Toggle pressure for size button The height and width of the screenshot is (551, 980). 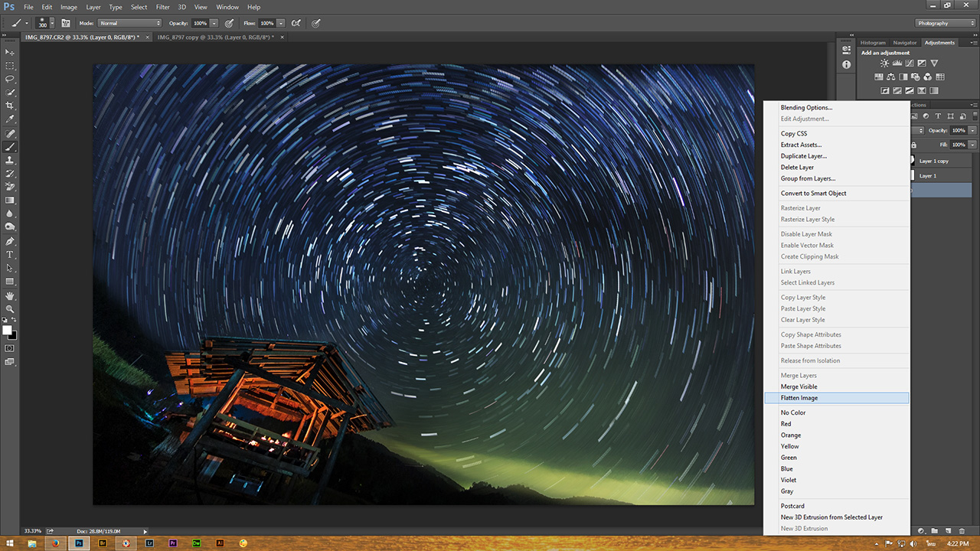(x=315, y=23)
